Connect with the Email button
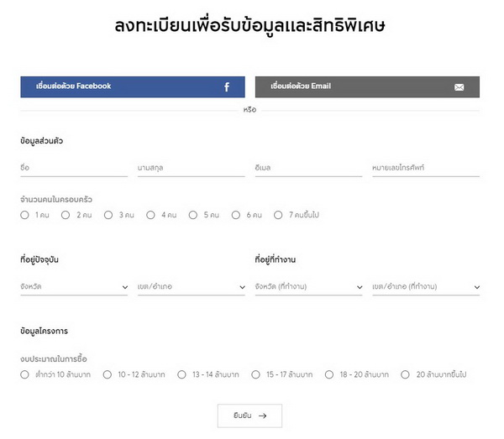 tap(366, 86)
